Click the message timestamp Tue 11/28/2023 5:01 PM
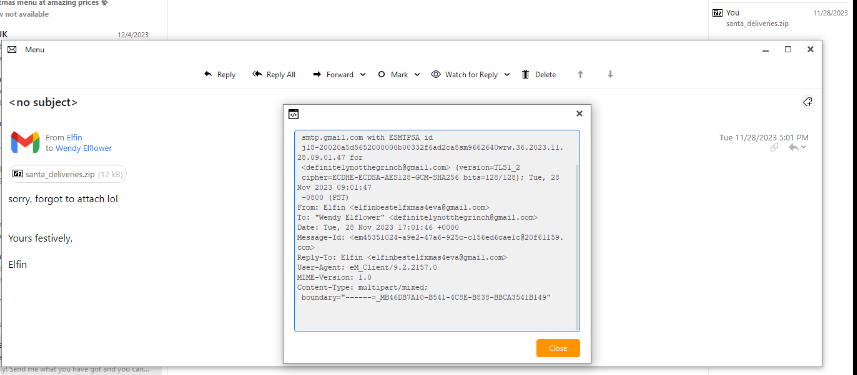857x375 pixels. point(764,138)
